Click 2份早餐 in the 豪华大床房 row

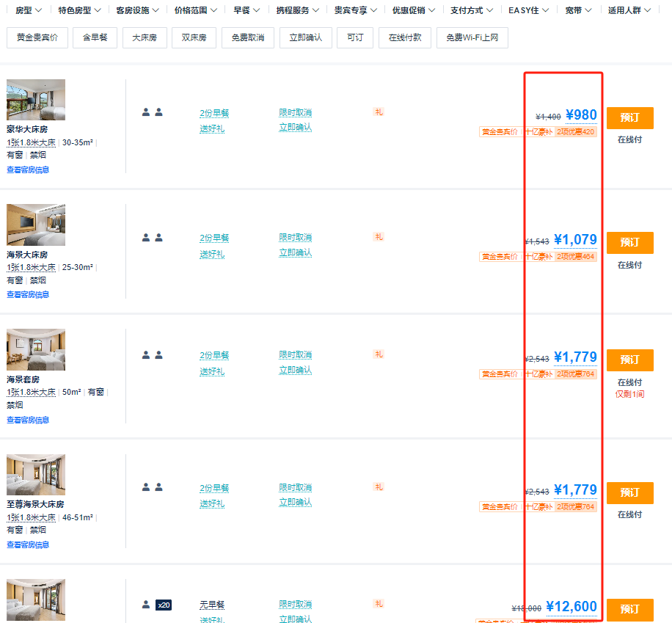(x=214, y=113)
